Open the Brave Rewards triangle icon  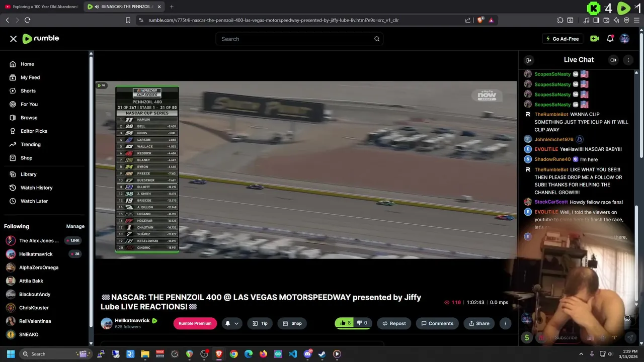pyautogui.click(x=491, y=20)
